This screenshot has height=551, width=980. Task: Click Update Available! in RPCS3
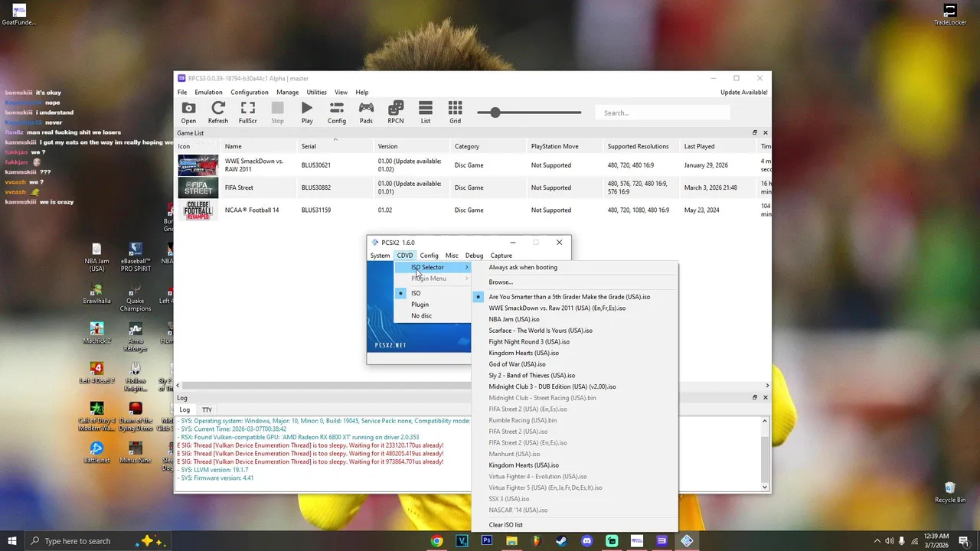tap(743, 93)
